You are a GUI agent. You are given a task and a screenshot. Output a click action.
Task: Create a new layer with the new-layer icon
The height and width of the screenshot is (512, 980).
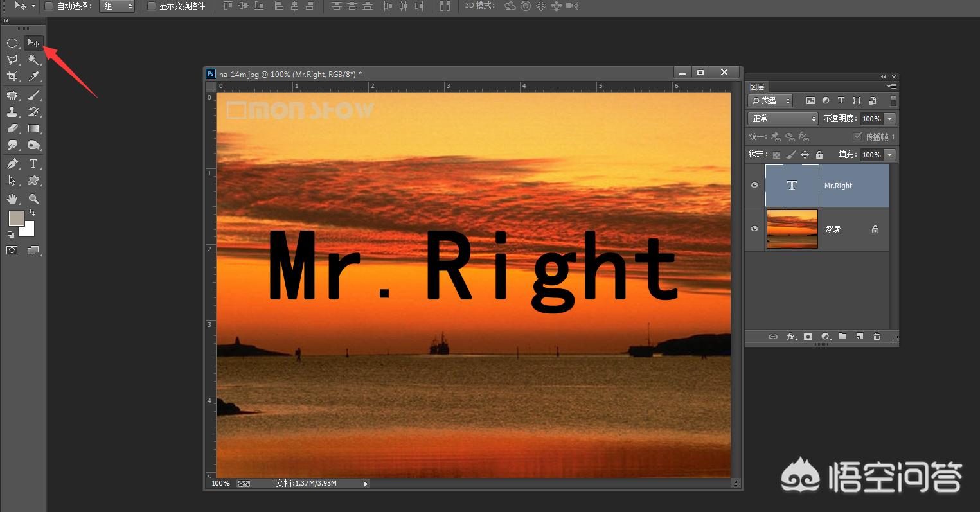click(x=859, y=337)
